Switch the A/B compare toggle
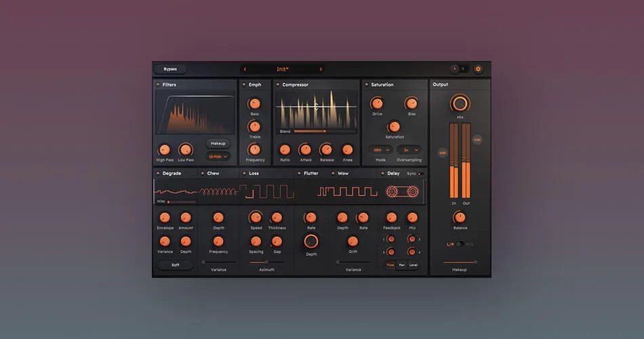 coord(459,69)
